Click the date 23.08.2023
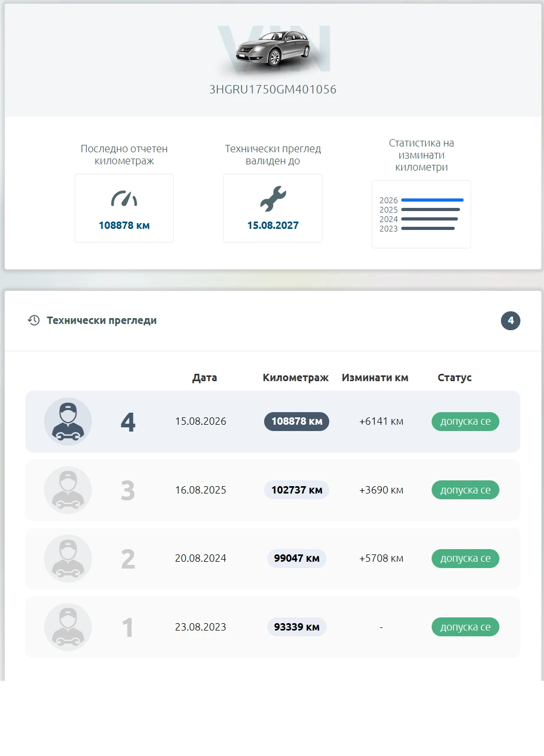 pos(201,627)
